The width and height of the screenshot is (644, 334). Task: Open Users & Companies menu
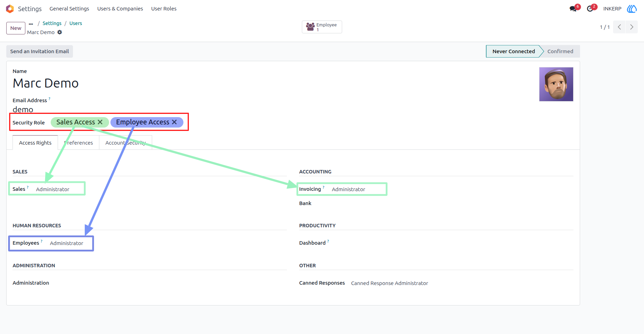[x=120, y=9]
